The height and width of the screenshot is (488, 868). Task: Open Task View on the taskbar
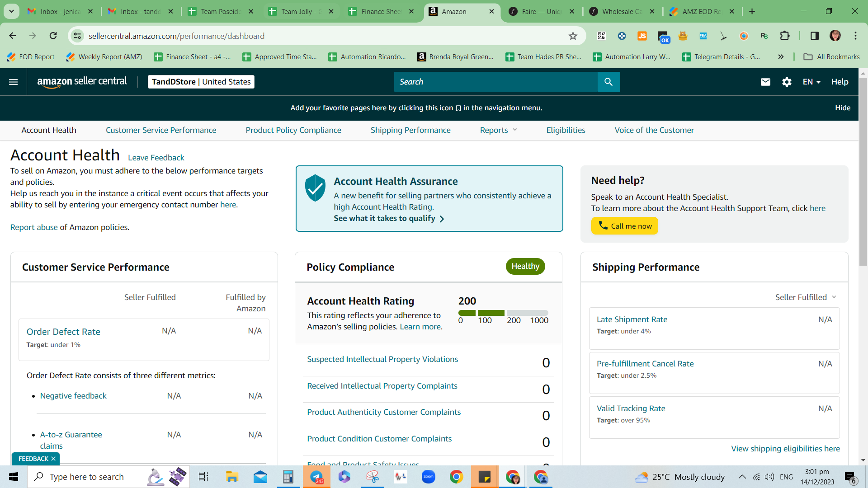[203, 477]
